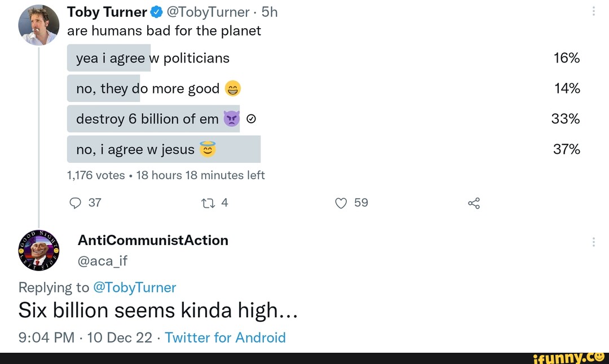The image size is (609, 364).
Task: Select the username @aca_if
Action: [103, 261]
